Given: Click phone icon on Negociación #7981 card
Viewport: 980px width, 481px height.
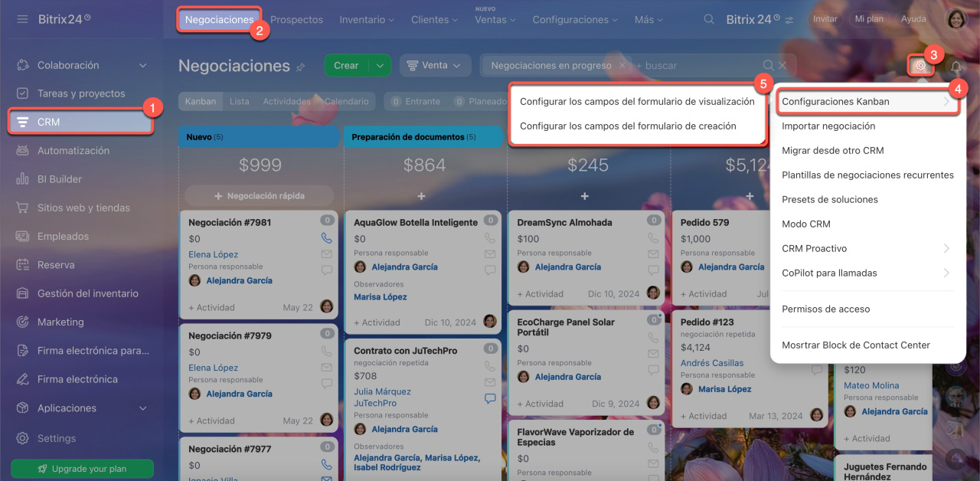Looking at the screenshot, I should coord(327,237).
